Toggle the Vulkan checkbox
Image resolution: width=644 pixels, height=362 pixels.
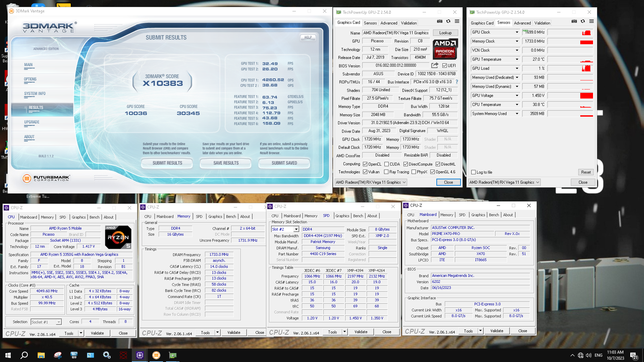(x=365, y=172)
